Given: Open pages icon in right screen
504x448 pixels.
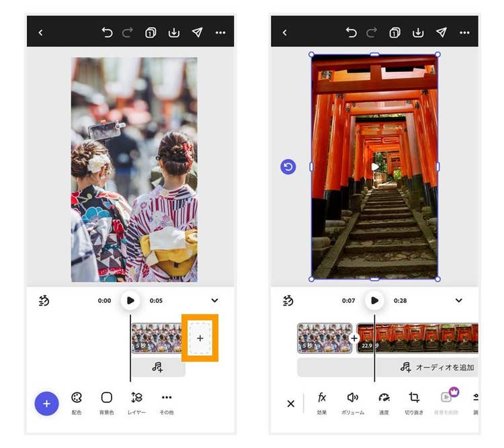Looking at the screenshot, I should point(394,32).
